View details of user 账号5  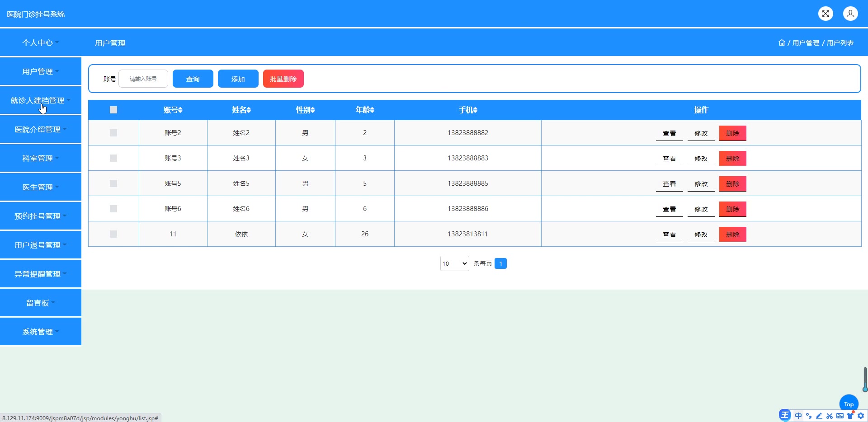tap(670, 184)
